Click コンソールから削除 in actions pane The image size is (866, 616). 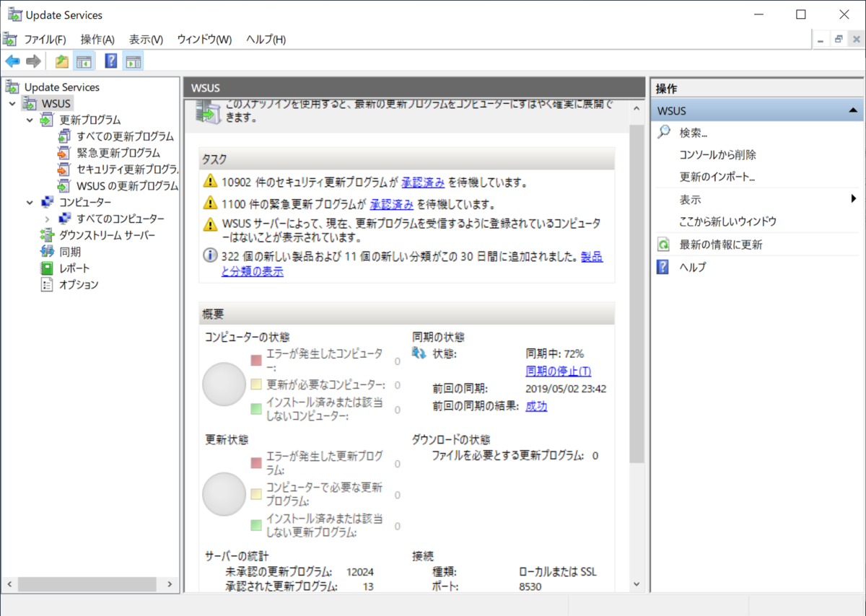click(717, 154)
